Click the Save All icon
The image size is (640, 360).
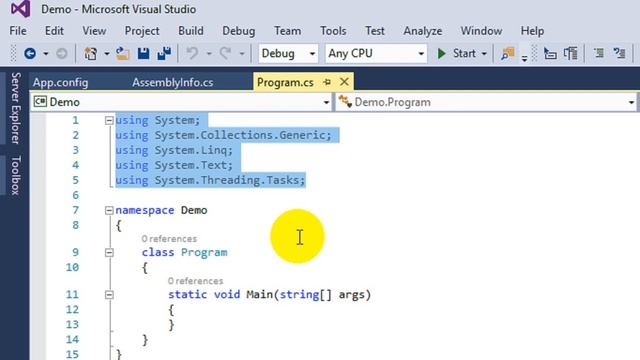(164, 53)
